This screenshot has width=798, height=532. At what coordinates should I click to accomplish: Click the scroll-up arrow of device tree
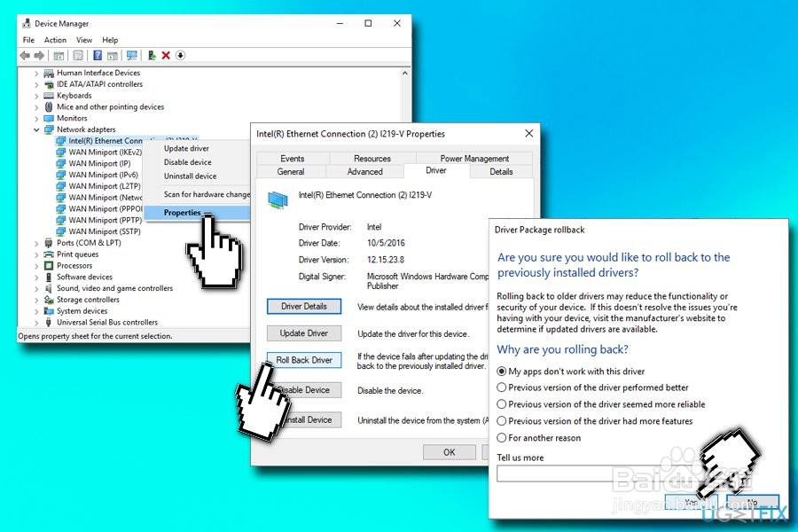pyautogui.click(x=405, y=74)
